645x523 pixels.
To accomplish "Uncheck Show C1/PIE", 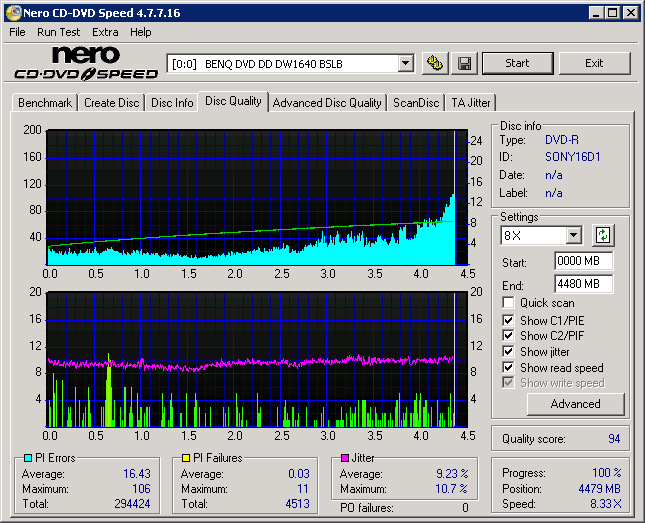I will tap(509, 320).
